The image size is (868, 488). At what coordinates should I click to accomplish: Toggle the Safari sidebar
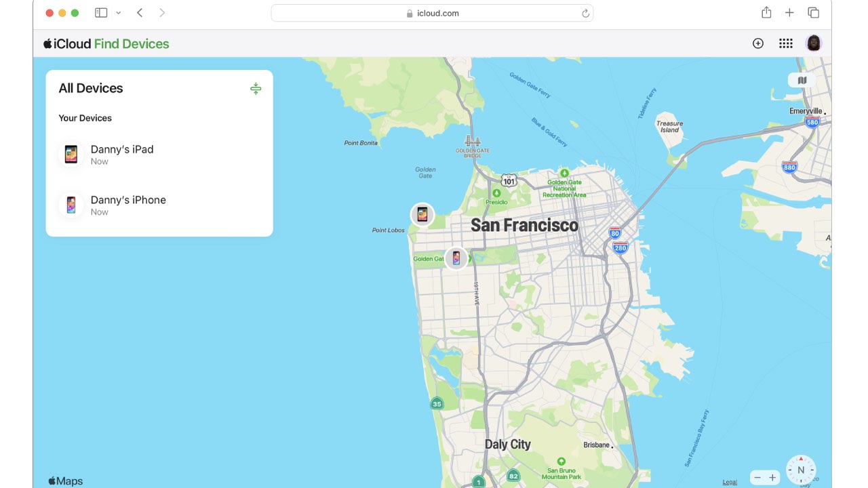(101, 13)
